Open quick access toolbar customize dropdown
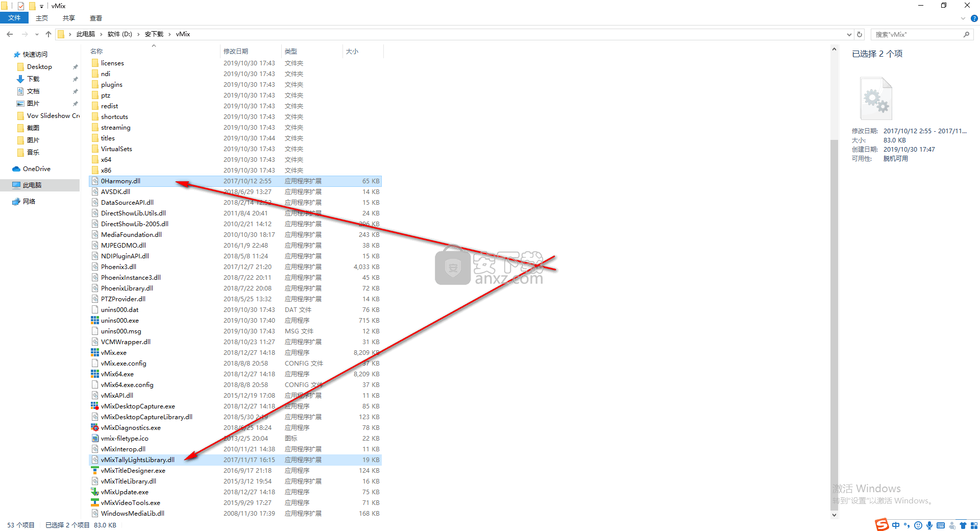Image resolution: width=980 pixels, height=531 pixels. (x=41, y=6)
